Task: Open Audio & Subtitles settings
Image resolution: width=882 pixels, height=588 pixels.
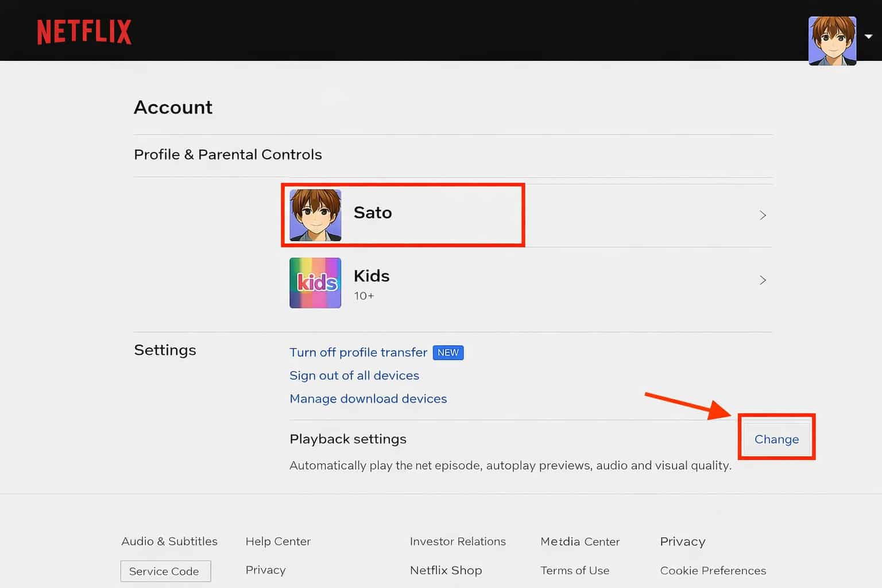Action: coord(169,541)
